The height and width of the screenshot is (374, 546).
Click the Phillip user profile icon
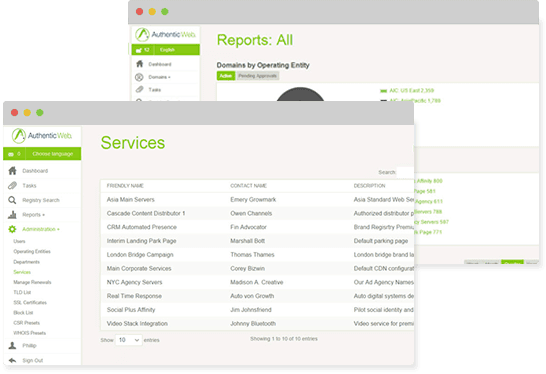[x=12, y=345]
